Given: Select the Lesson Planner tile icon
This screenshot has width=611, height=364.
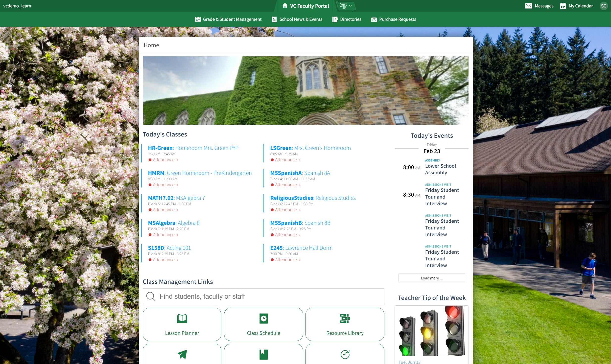Looking at the screenshot, I should coord(182,318).
